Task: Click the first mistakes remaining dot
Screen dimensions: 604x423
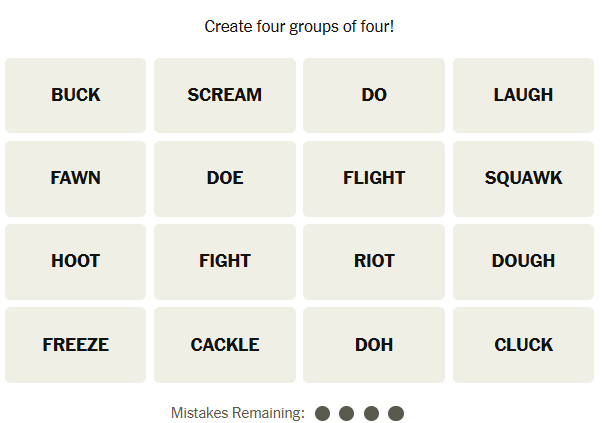Action: (322, 413)
